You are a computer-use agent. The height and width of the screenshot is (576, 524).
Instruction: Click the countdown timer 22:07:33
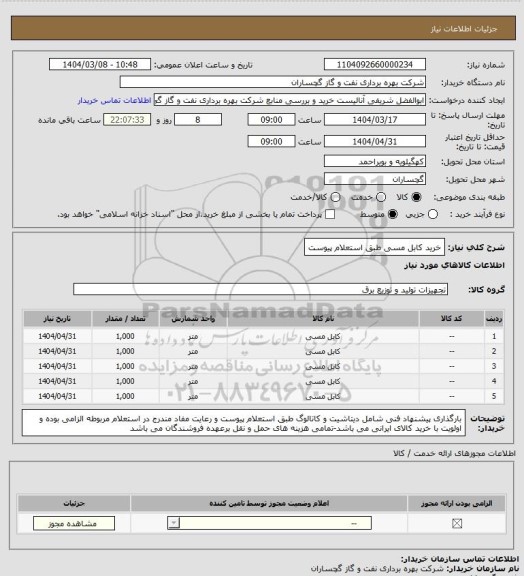point(127,120)
